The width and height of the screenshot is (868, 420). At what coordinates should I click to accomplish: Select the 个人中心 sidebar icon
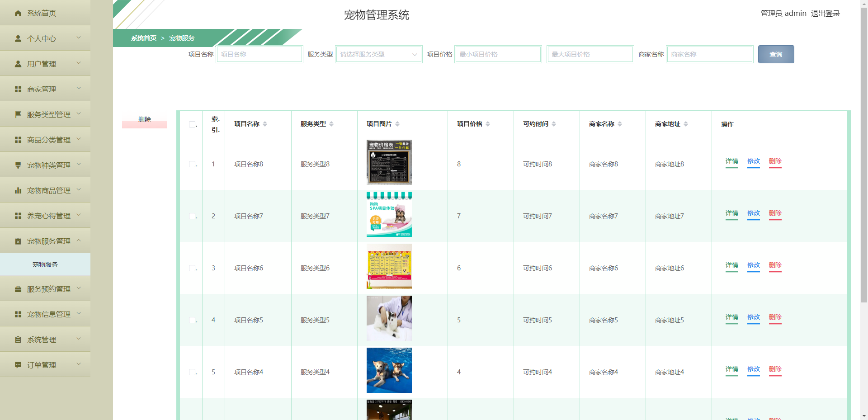[17, 38]
